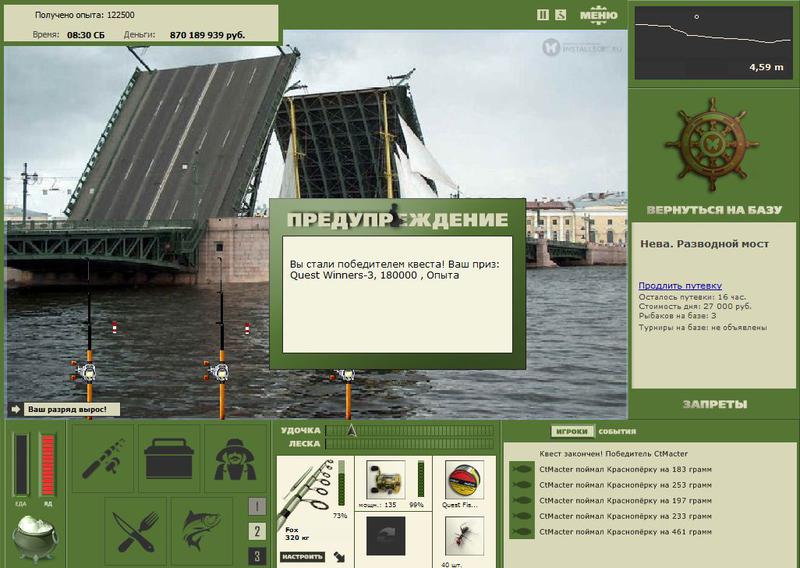Viewport: 800px width, 568px height.
Task: Click the Quest Fis... line spool
Action: pyautogui.click(x=464, y=480)
